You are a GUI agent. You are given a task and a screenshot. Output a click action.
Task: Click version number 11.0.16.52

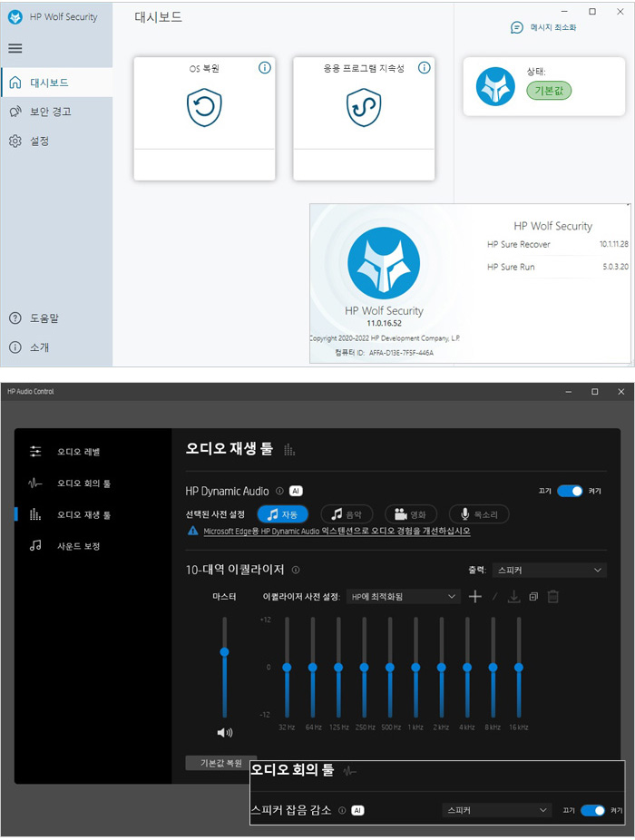(x=384, y=323)
